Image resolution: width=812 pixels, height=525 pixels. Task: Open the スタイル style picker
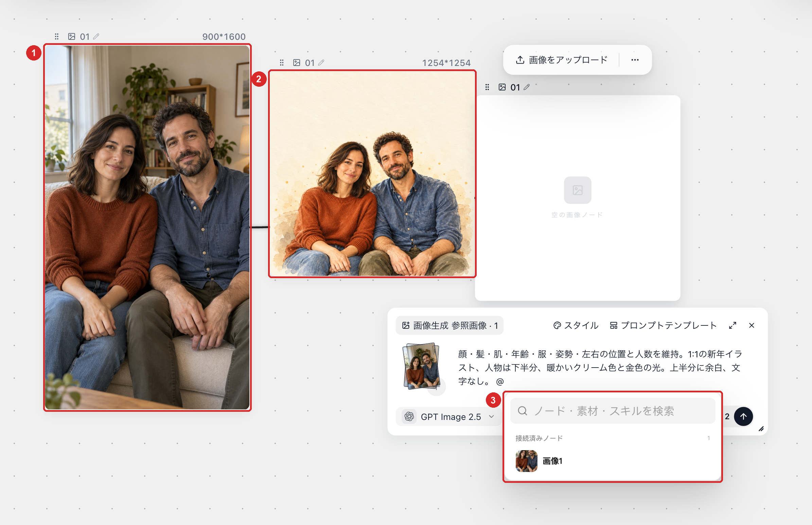[576, 325]
